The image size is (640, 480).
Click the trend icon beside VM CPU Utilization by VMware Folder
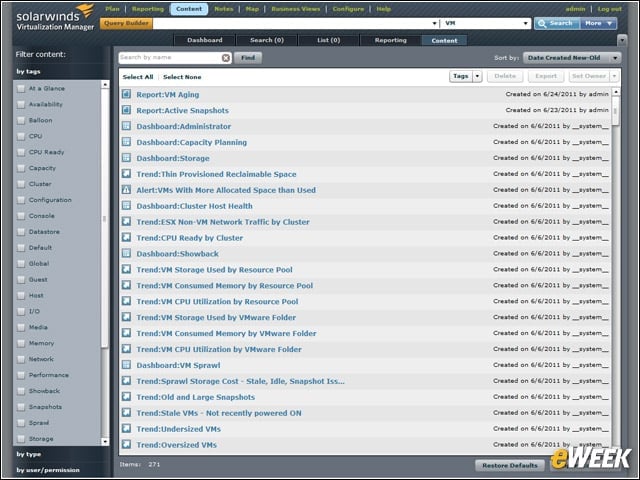click(x=127, y=349)
